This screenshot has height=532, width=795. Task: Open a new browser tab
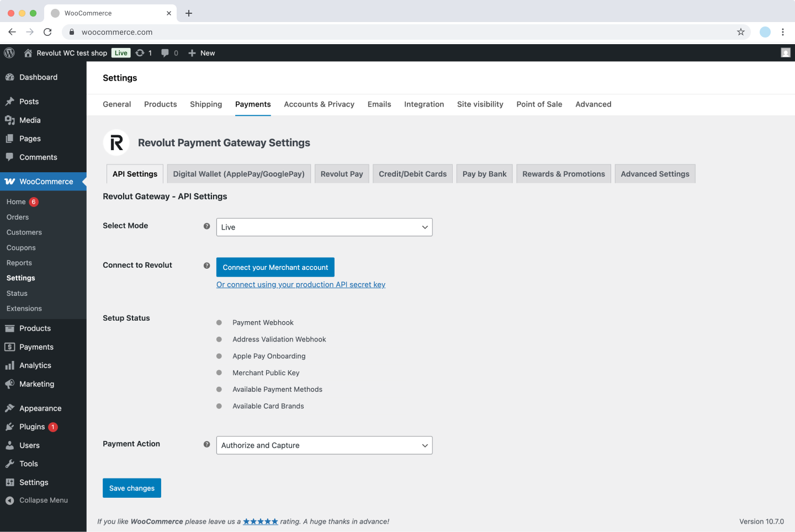pyautogui.click(x=189, y=13)
